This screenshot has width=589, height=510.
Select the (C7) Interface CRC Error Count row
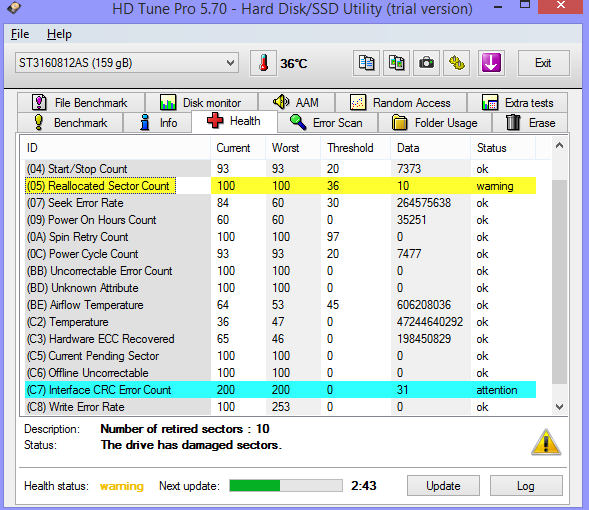tap(281, 390)
